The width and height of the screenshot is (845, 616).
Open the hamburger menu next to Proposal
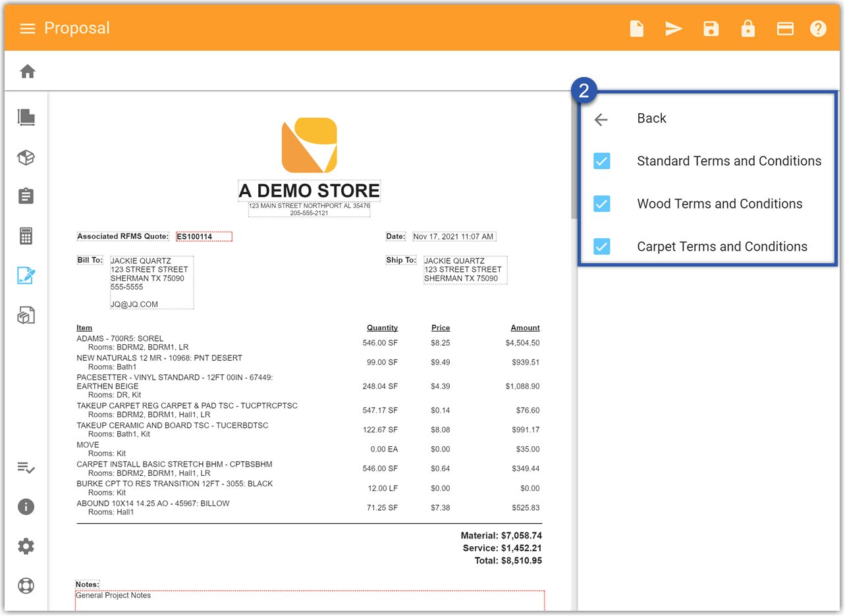[28, 28]
